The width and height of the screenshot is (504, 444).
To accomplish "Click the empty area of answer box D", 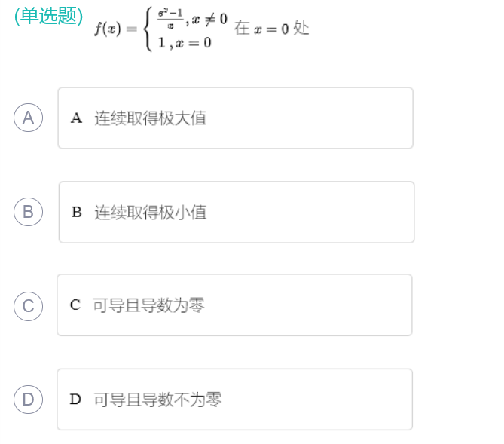I will pyautogui.click(x=316, y=400).
